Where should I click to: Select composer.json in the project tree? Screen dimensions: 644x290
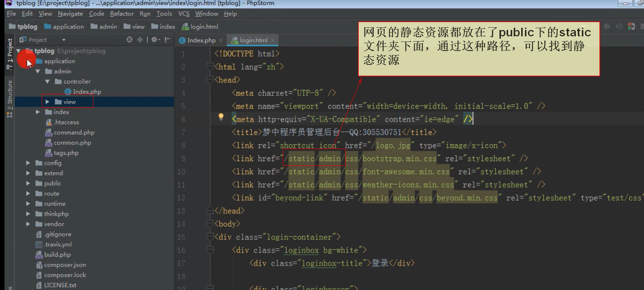point(61,265)
